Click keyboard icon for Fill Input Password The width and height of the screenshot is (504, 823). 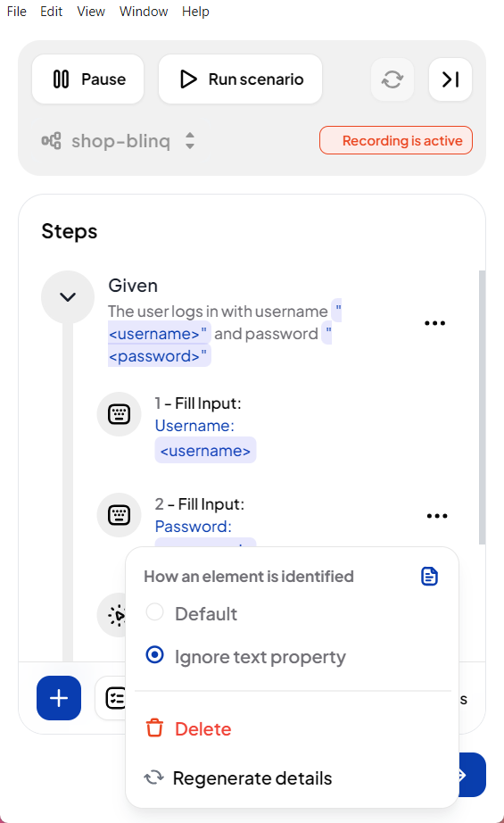(119, 515)
